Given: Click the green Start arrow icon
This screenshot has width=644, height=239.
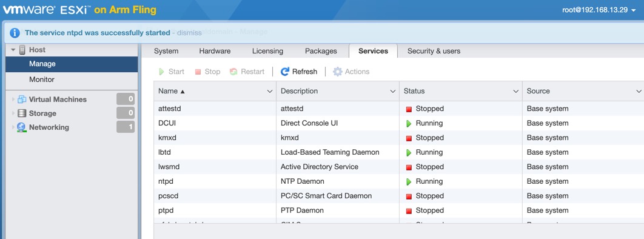Looking at the screenshot, I should [x=161, y=72].
